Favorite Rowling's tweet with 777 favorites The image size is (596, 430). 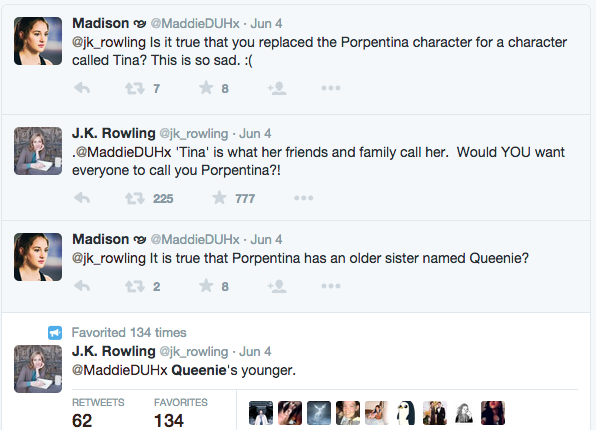tap(219, 198)
